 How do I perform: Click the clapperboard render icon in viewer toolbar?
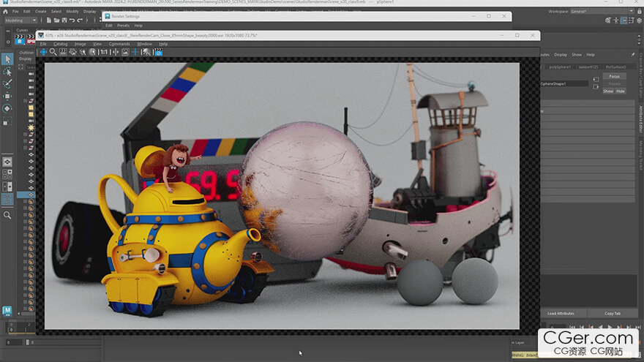(x=63, y=52)
